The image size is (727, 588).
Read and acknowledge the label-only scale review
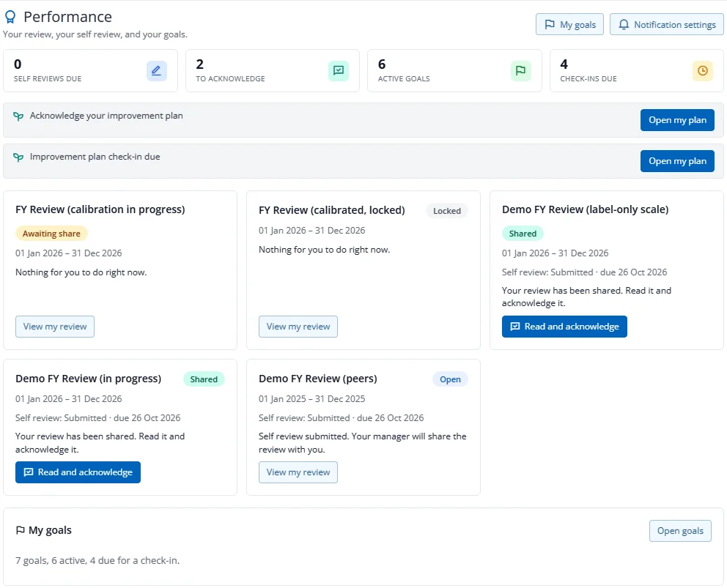[564, 327]
